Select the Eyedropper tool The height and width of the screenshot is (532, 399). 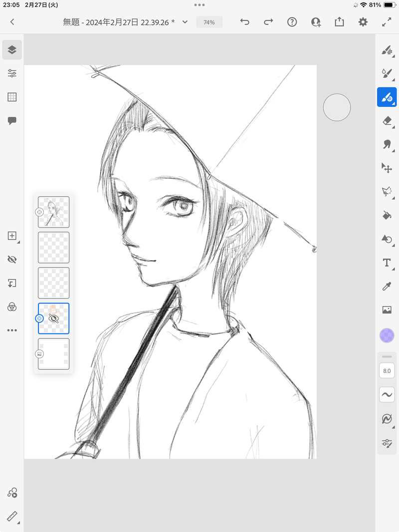point(387,286)
